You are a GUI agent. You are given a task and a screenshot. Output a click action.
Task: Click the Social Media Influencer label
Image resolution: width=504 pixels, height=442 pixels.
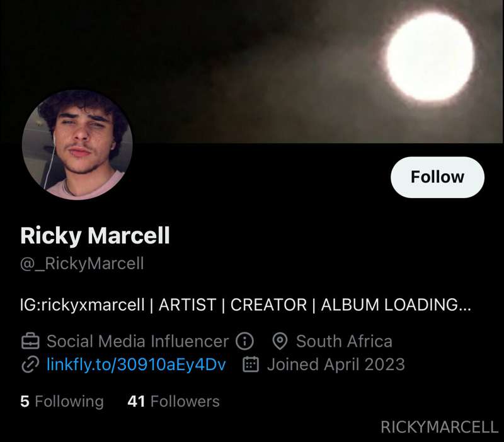coord(137,342)
